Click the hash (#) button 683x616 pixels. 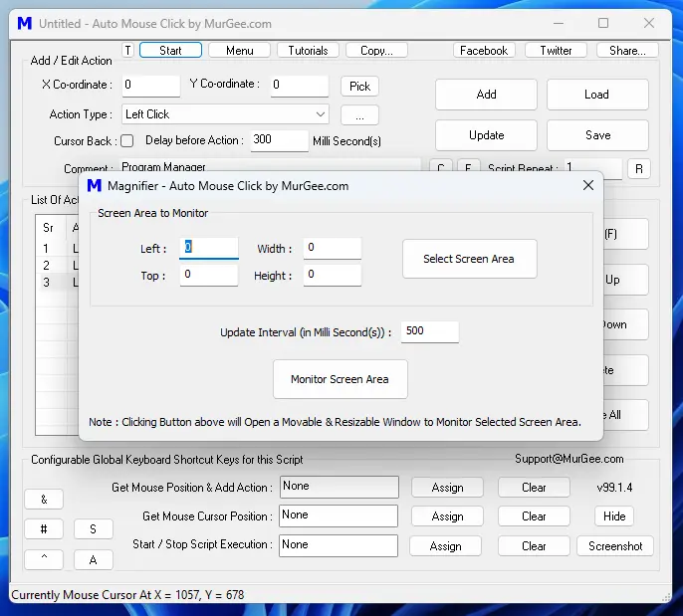[44, 529]
